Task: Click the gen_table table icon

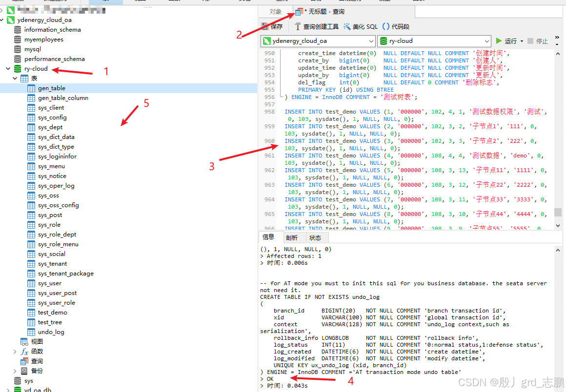Action: click(x=31, y=88)
